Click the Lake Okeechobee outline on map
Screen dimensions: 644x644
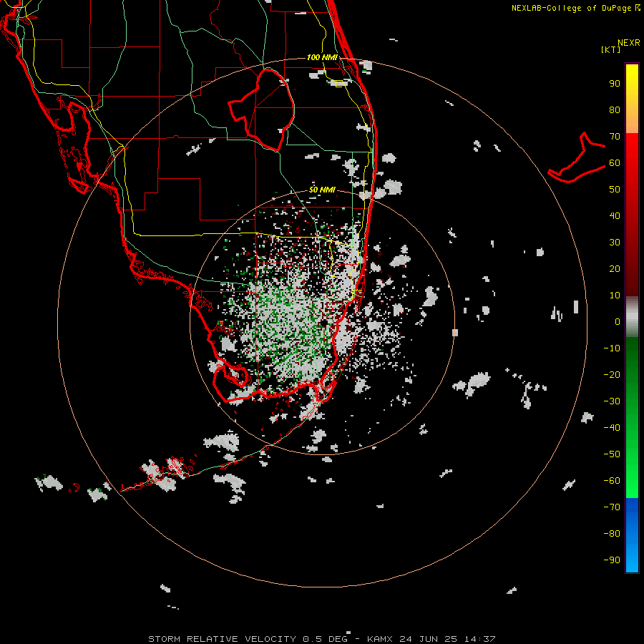coord(261,109)
